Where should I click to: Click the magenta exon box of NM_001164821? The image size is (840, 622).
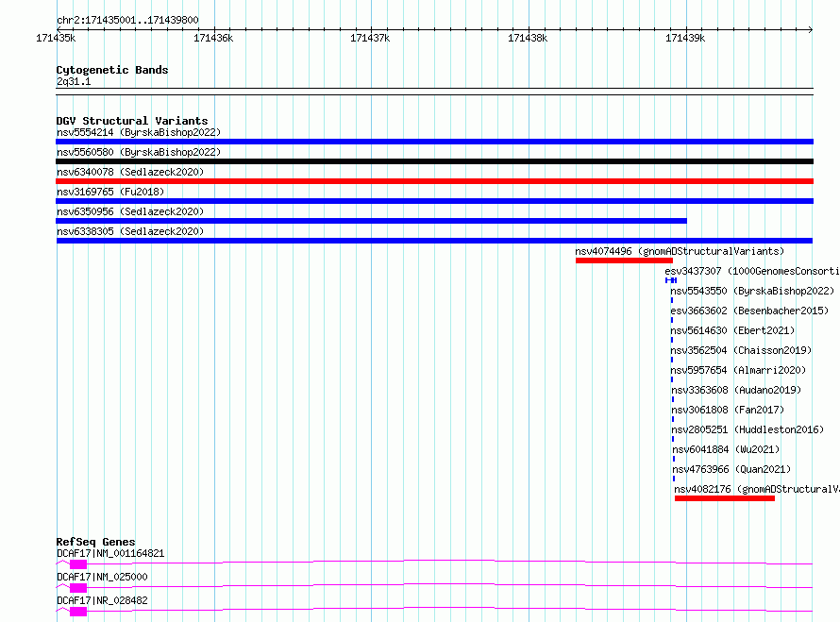pyautogui.click(x=78, y=564)
